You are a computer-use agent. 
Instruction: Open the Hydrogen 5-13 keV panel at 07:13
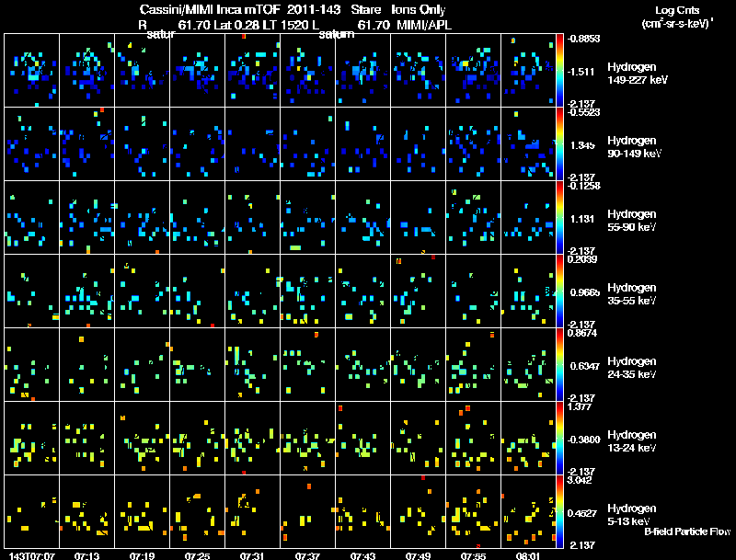pos(86,512)
